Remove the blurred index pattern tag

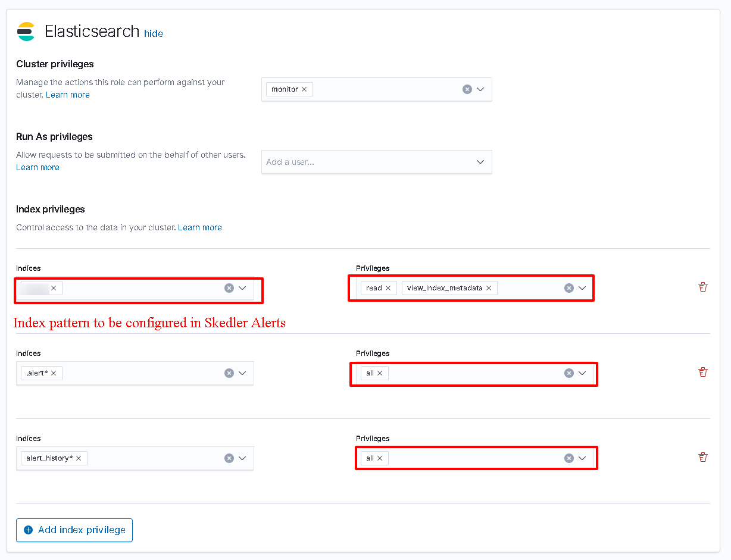click(x=54, y=288)
